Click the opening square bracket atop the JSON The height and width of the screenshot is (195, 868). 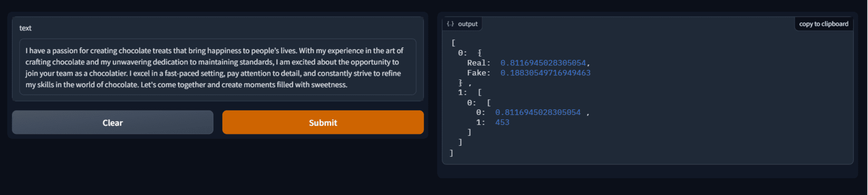click(x=453, y=43)
